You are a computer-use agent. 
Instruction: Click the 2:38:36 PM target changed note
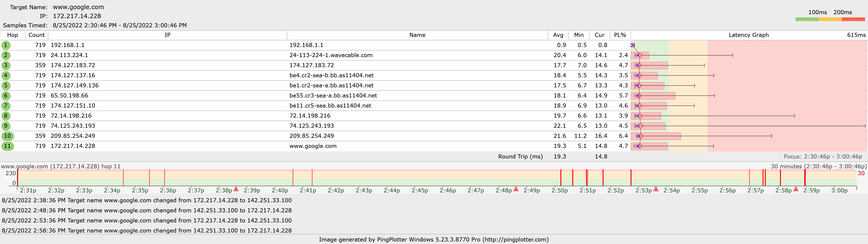tap(146, 200)
